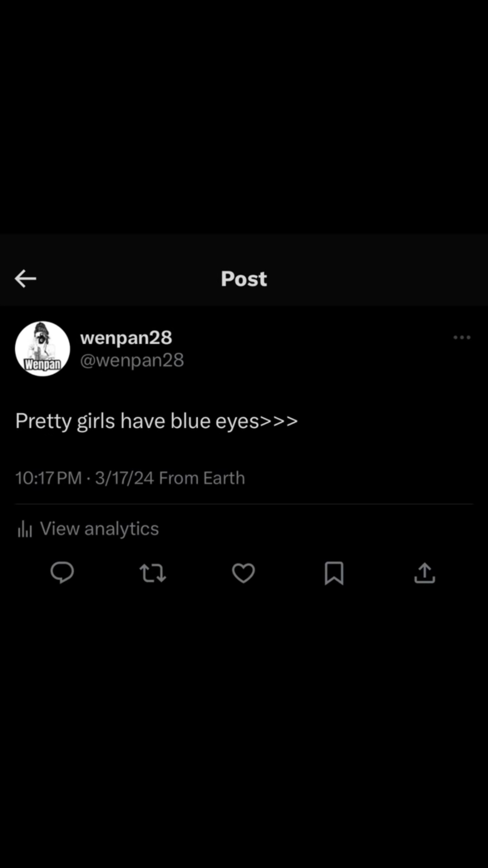This screenshot has width=488, height=868.
Task: Open the View analytics link
Action: tap(99, 529)
